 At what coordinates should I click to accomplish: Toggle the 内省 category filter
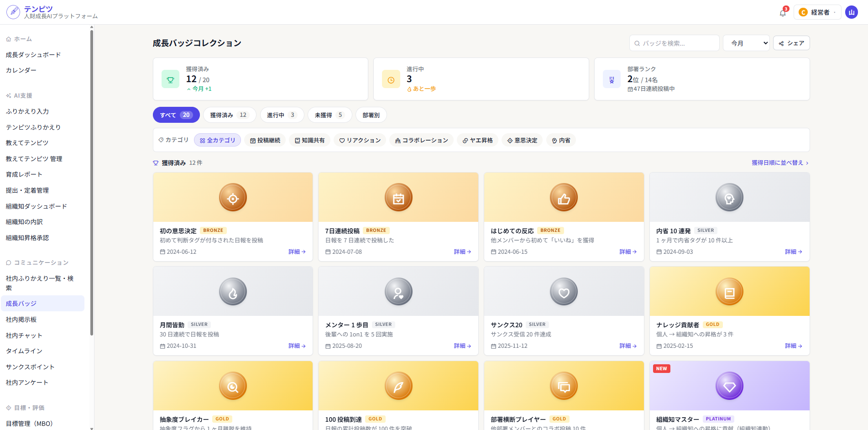[x=561, y=140]
